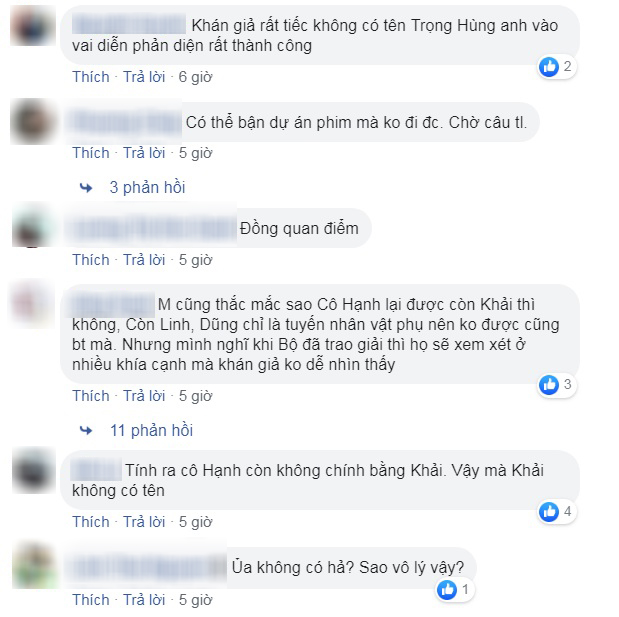Open avatar of "Ủa không có hả" commenter
Screen dimensions: 619x617
pyautogui.click(x=34, y=566)
